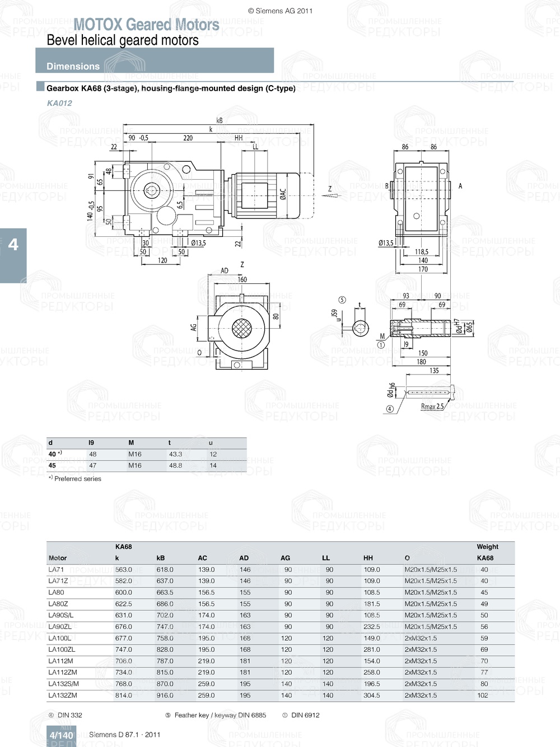Click the circled ④ marker under the hollow shaft
The height and width of the screenshot is (747, 560).
pos(389,409)
